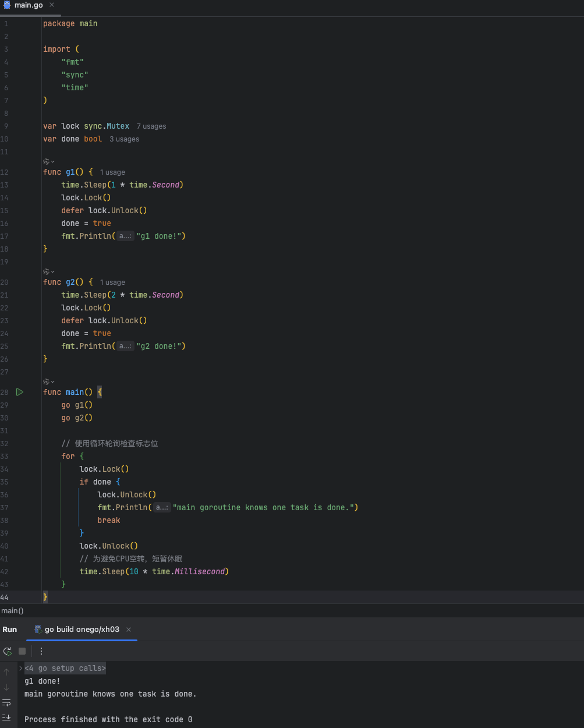
Task: Click sync.Mutex in the lock declaration
Action: [x=107, y=126]
